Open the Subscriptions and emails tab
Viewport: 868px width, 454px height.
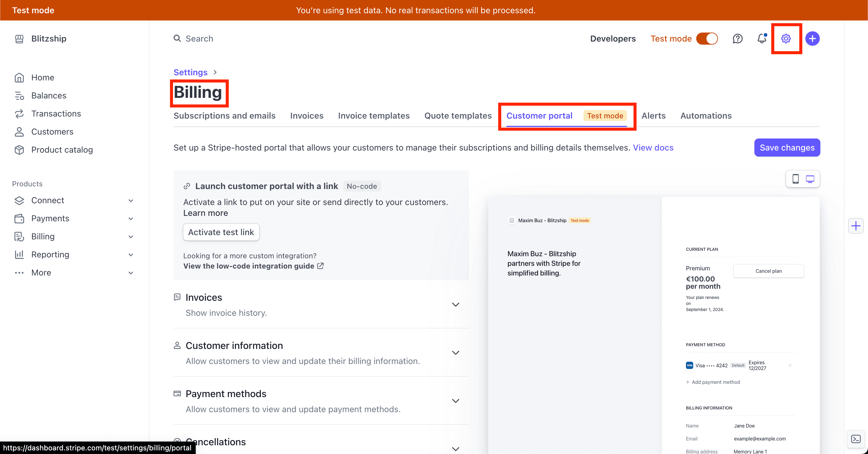pyautogui.click(x=225, y=115)
